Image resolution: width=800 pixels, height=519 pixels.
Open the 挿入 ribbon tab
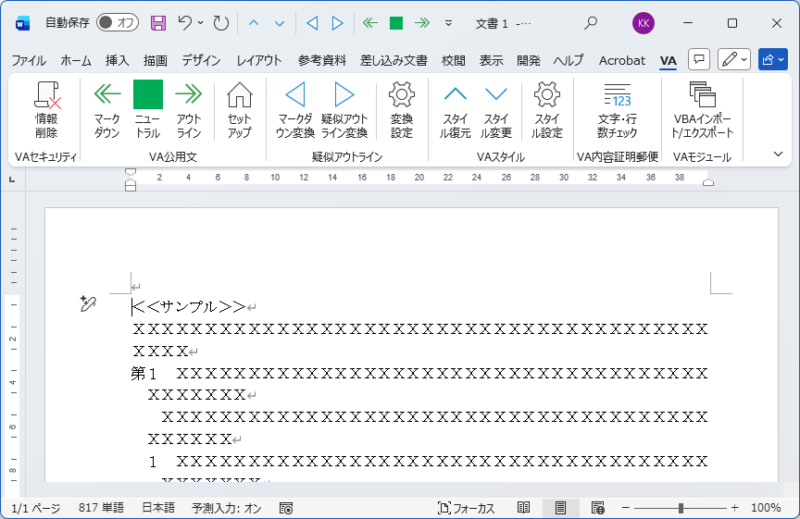117,60
